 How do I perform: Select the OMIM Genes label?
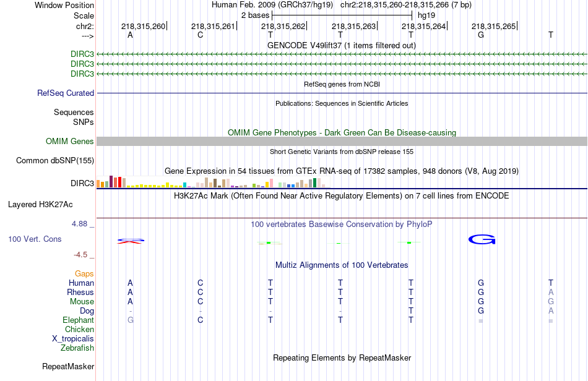(70, 141)
